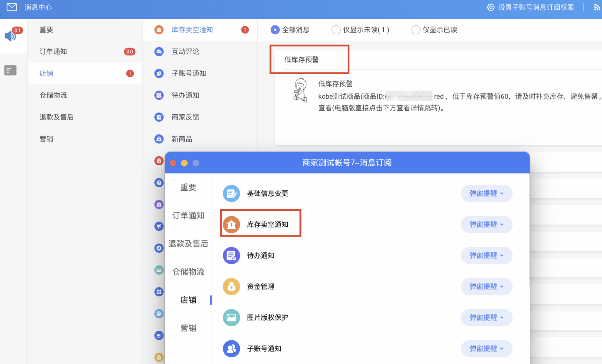Click the 子账号通知 icon in subscription dialog
This screenshot has width=602, height=364.
(x=231, y=349)
